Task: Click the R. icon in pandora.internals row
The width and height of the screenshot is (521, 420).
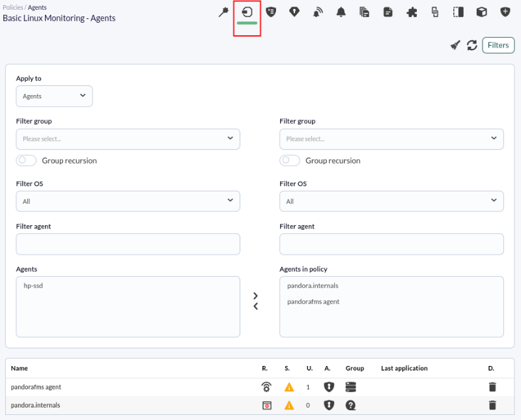Action: coord(267,406)
